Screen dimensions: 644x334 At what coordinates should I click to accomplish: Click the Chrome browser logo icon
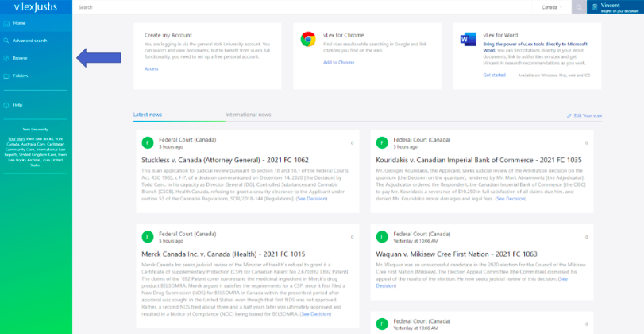pyautogui.click(x=308, y=39)
